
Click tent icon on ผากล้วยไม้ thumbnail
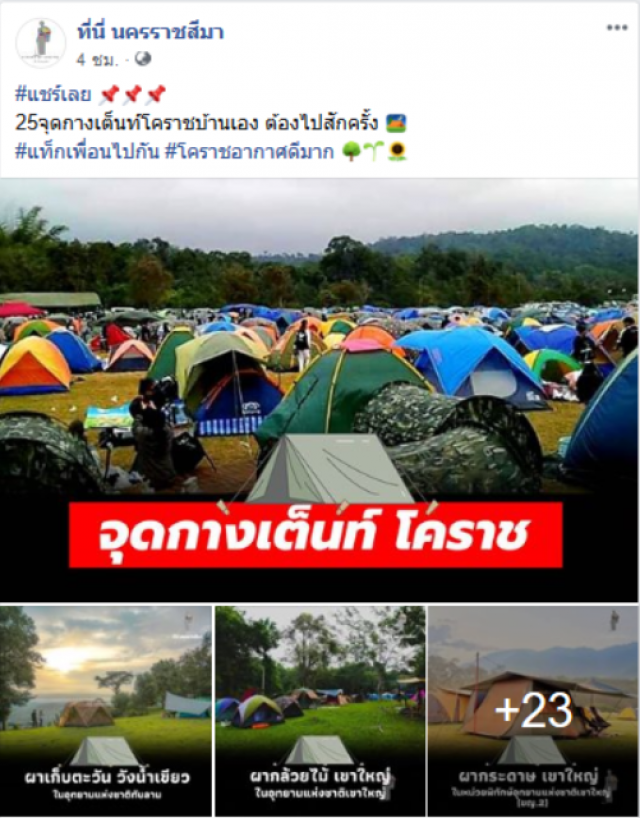pyautogui.click(x=319, y=750)
